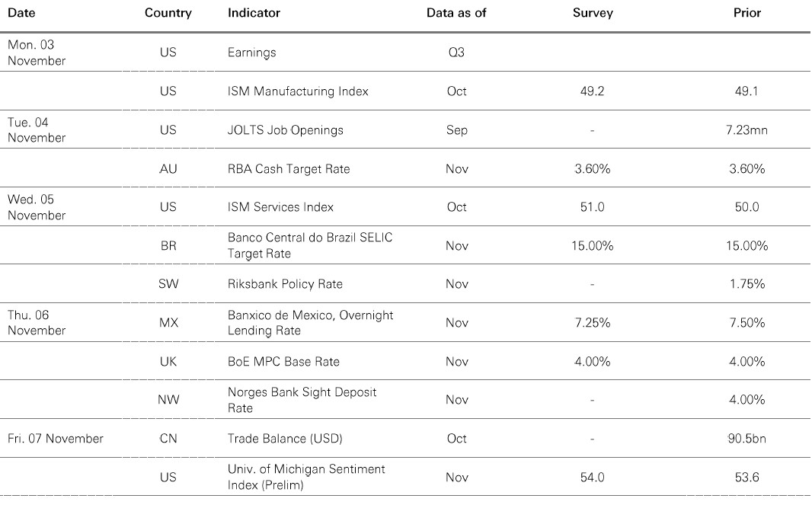This screenshot has width=812, height=505.
Task: Select the JOLTS Job Openings indicator
Action: point(286,130)
